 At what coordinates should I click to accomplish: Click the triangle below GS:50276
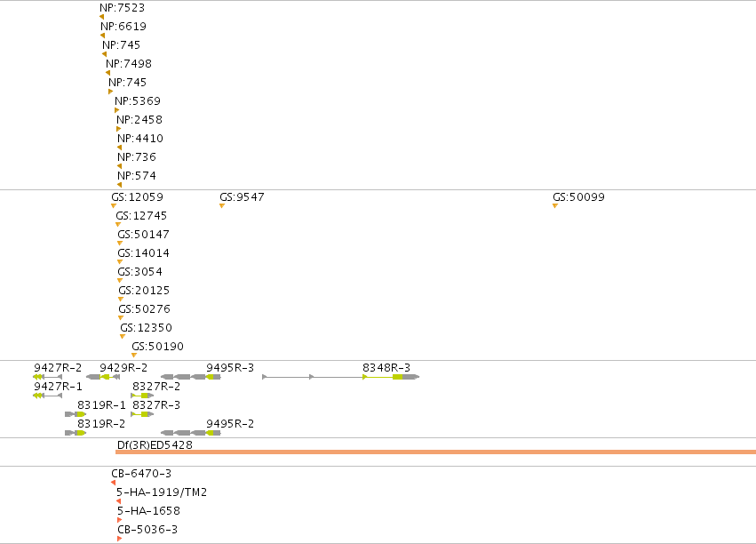121,318
